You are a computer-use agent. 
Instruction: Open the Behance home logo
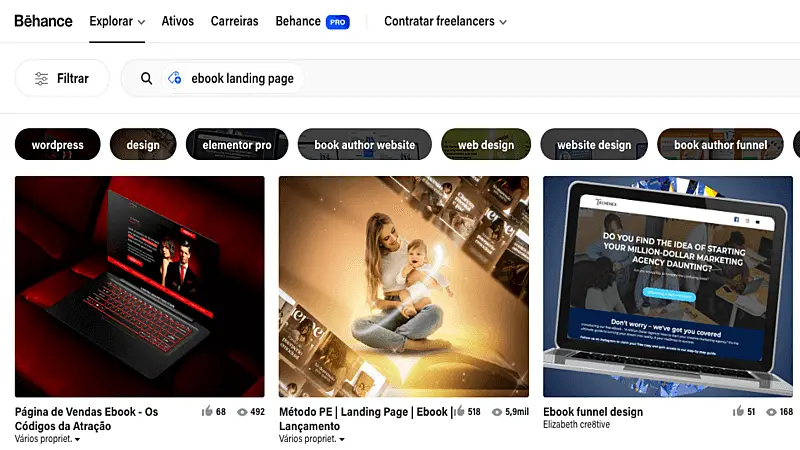point(43,21)
